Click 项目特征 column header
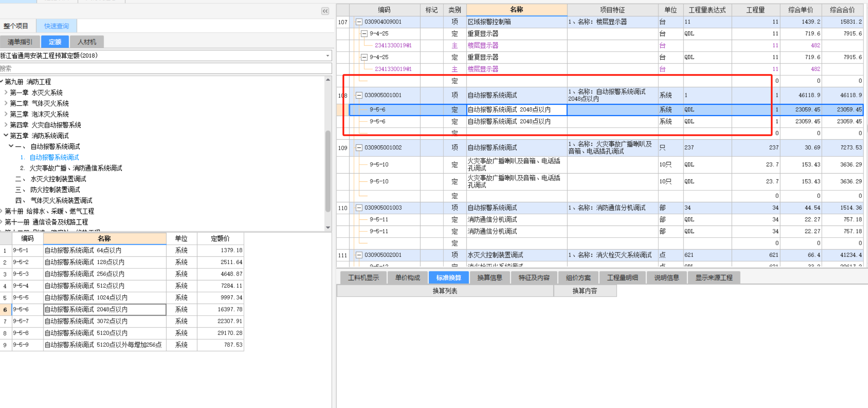Screen dimensions: 868x408 (x=612, y=10)
